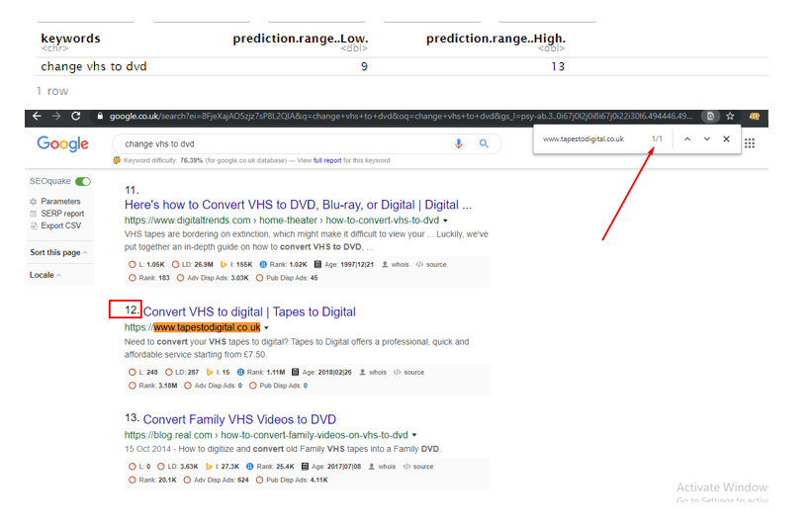Open result options arrow for digitaltrends URL

tap(445, 221)
